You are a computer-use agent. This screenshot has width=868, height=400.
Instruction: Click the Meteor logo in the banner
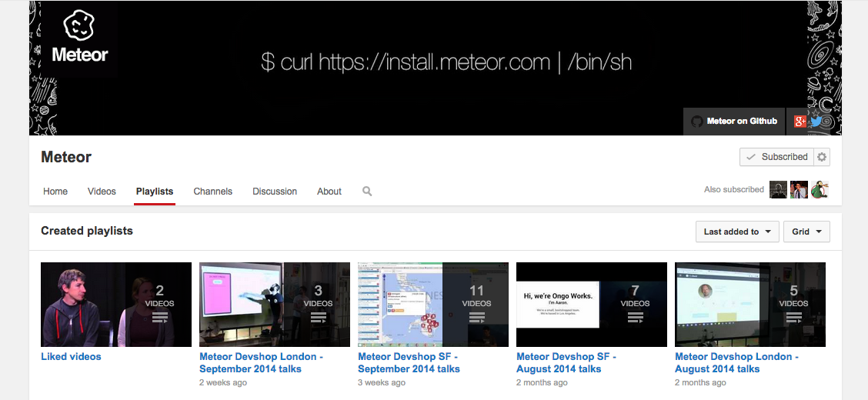click(80, 37)
